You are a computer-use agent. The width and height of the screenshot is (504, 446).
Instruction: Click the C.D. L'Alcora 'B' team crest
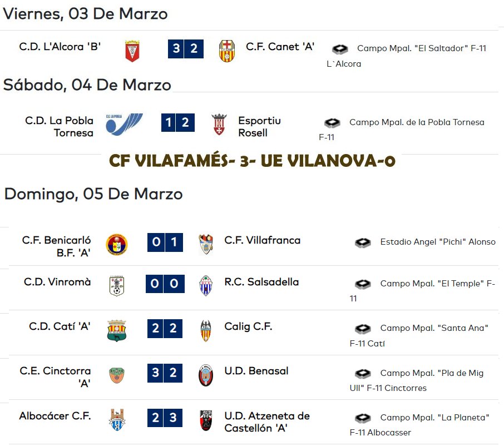click(132, 51)
